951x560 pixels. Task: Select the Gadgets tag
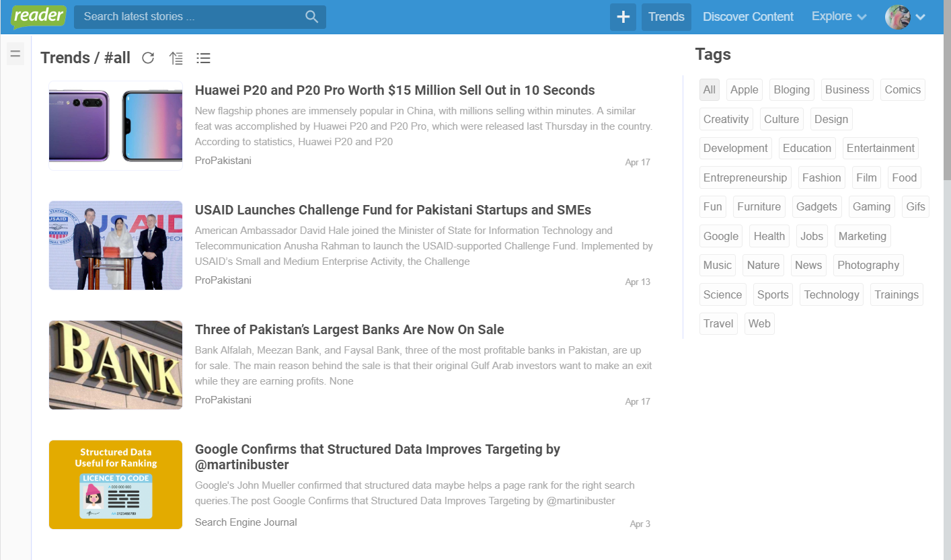816,206
